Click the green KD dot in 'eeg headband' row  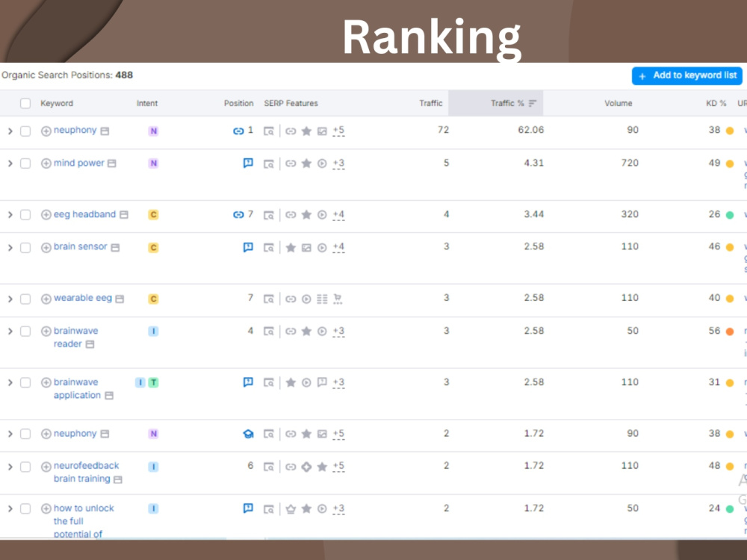(x=729, y=215)
